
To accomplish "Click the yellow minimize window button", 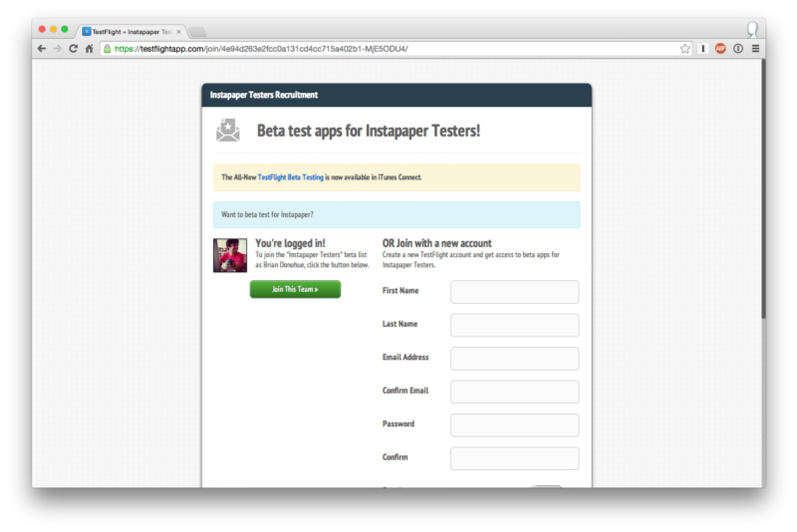I will click(x=54, y=29).
